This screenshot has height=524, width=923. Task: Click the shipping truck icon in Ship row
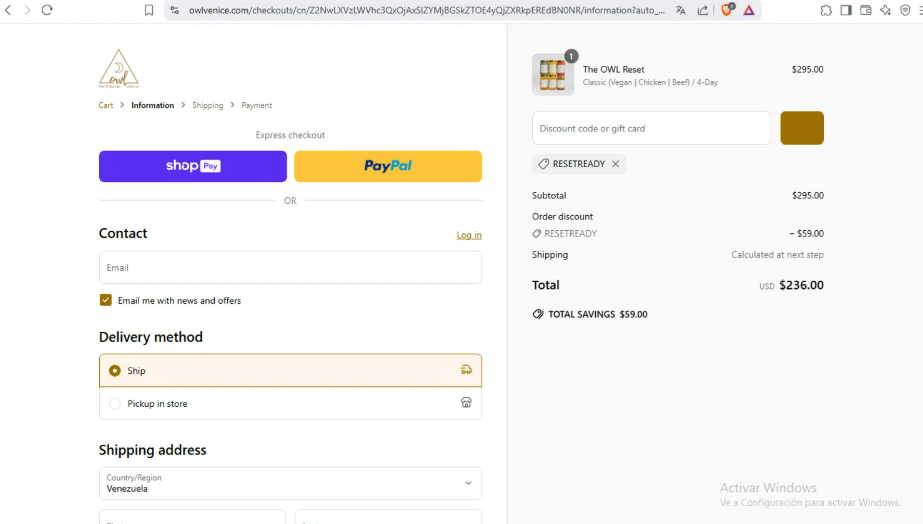click(x=466, y=370)
